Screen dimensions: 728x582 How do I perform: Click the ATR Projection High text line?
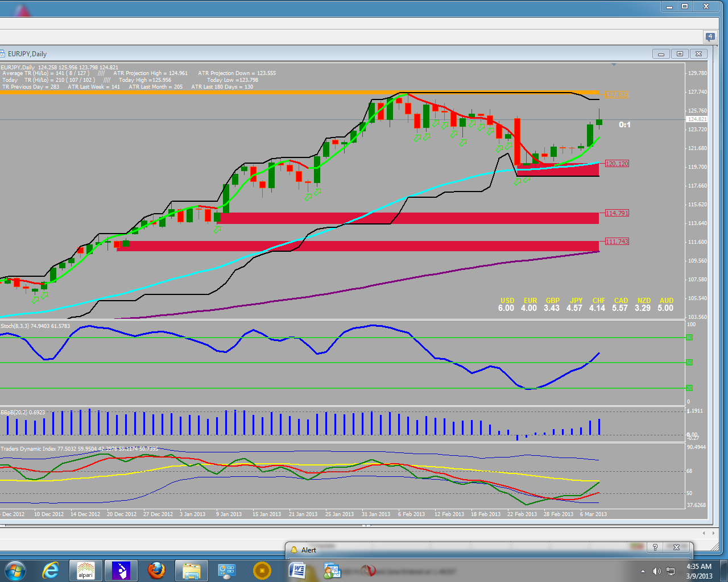(150, 73)
